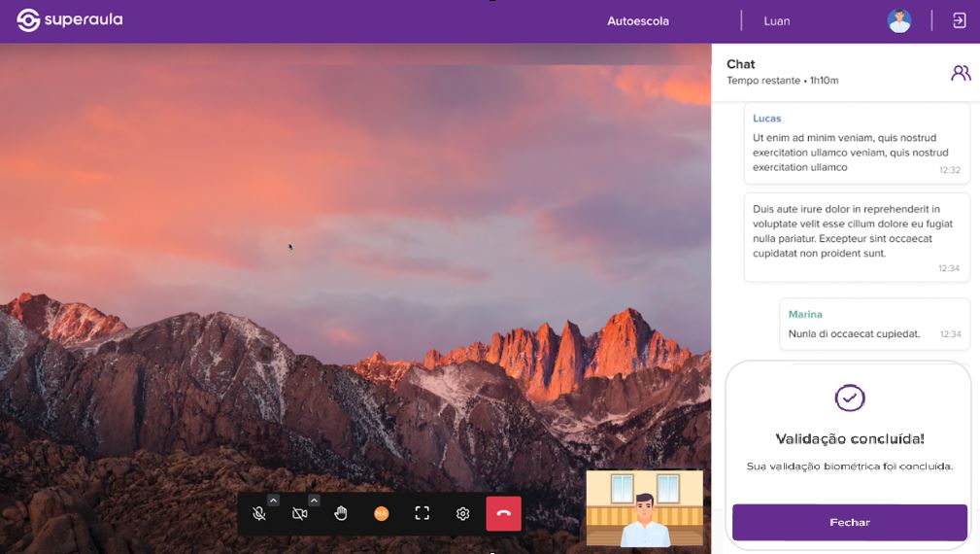Screen dimensions: 980x554
Task: Enter fullscreen mode
Action: click(422, 513)
